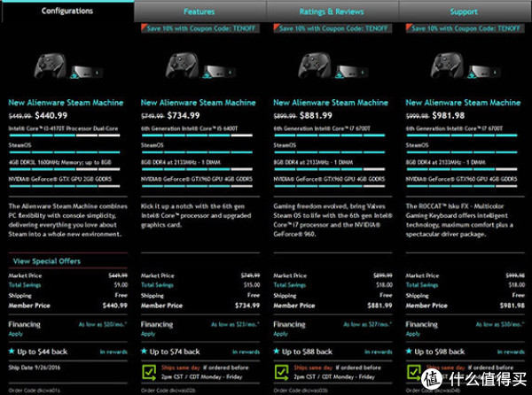Click the $734.99 sale price
Screen dimensions: 532x395
(x=184, y=115)
